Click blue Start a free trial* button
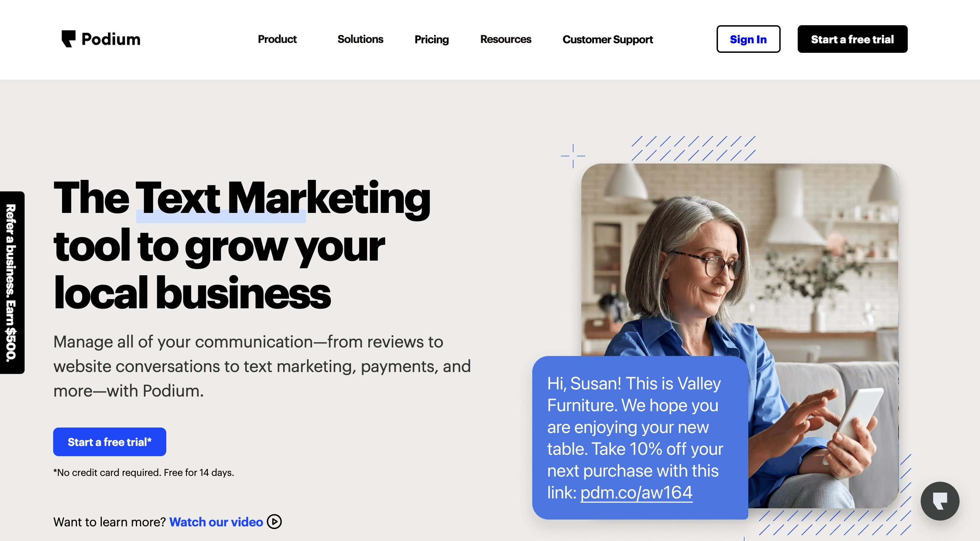This screenshot has width=980, height=541. (110, 442)
